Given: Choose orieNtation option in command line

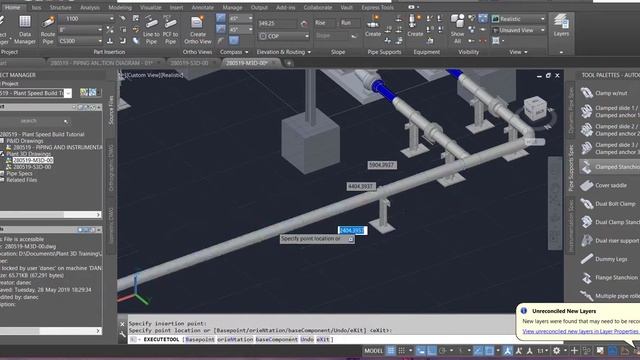Looking at the screenshot, I should point(235,340).
